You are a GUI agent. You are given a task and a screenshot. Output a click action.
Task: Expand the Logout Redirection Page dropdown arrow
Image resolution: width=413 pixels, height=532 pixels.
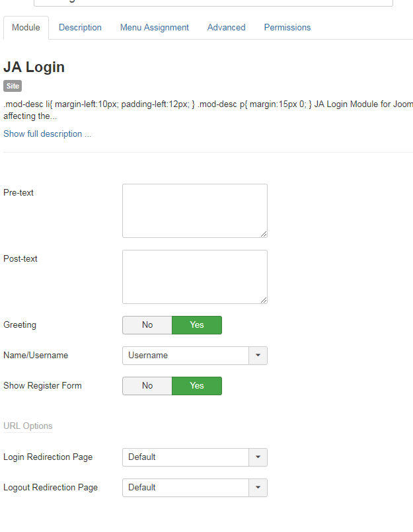(x=258, y=488)
